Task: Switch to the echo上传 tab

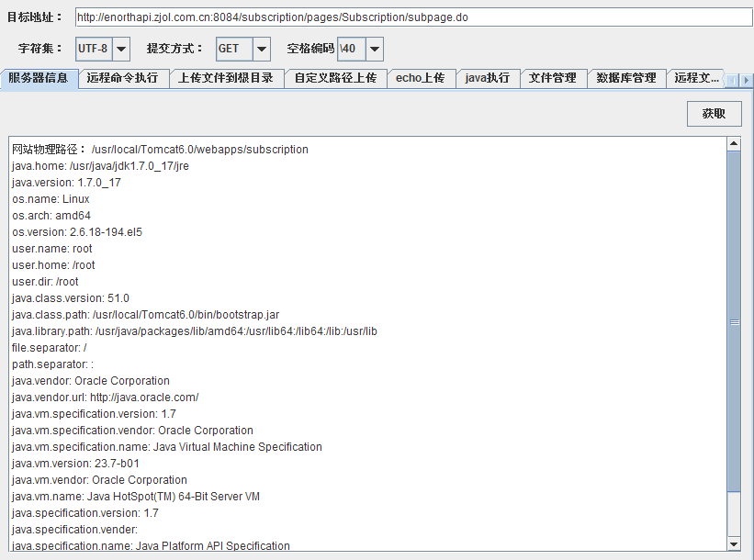Action: coord(421,78)
